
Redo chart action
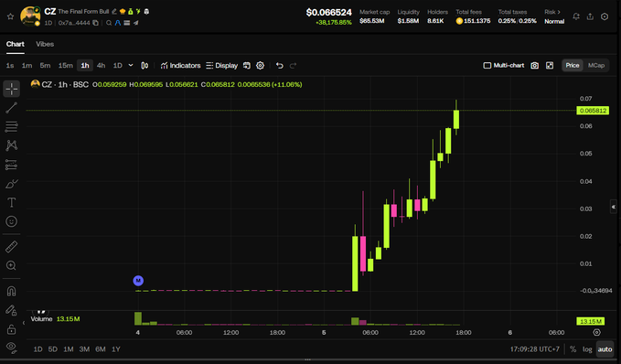tap(293, 65)
